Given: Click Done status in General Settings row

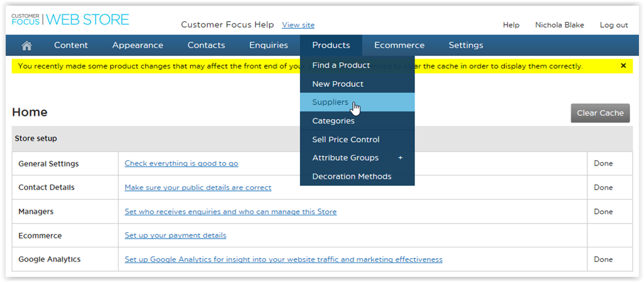Looking at the screenshot, I should tap(603, 164).
